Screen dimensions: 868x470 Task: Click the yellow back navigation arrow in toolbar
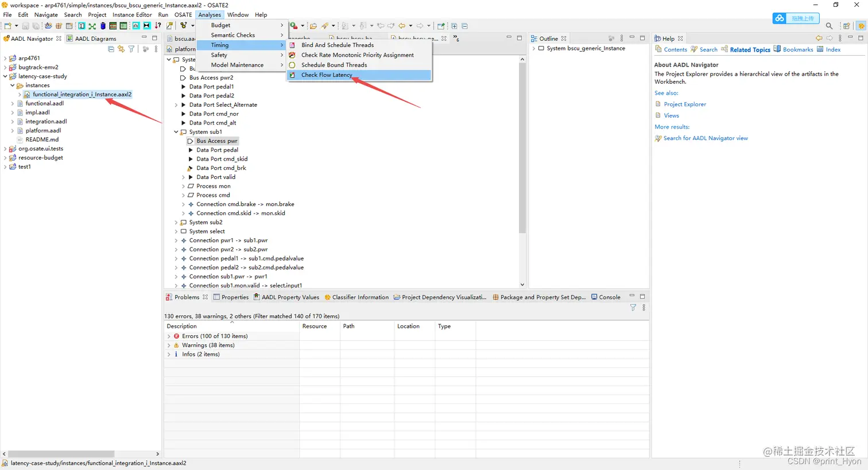[x=402, y=26]
